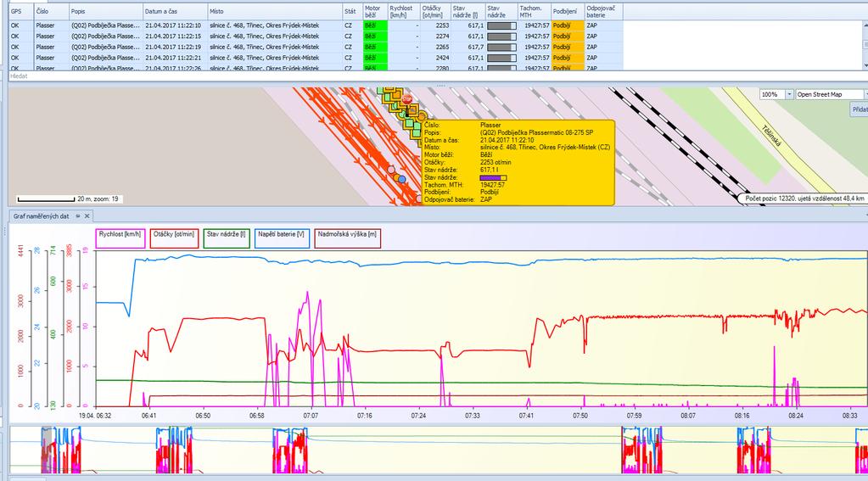Click the tank level bar in the 11:22:10 row
Screen dimensions: 868x481
[x=501, y=25]
